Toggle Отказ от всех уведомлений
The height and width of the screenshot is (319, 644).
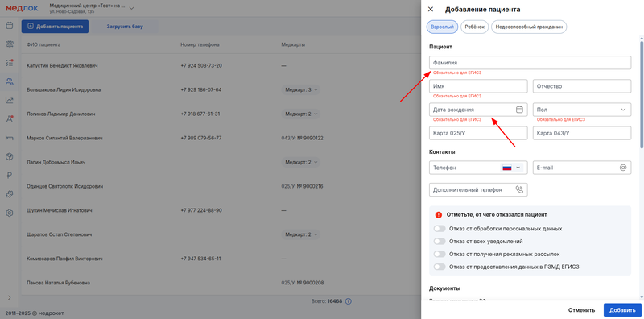tap(440, 242)
